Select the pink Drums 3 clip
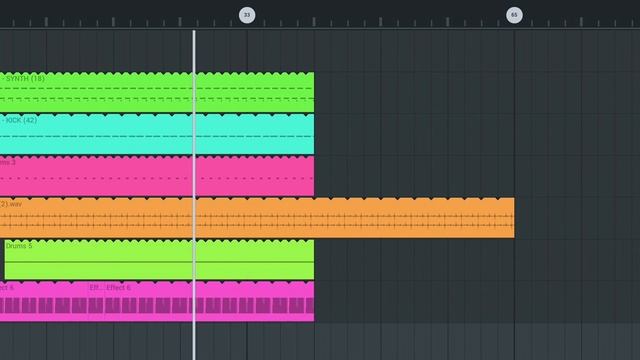This screenshot has height=360, width=640. [157, 176]
